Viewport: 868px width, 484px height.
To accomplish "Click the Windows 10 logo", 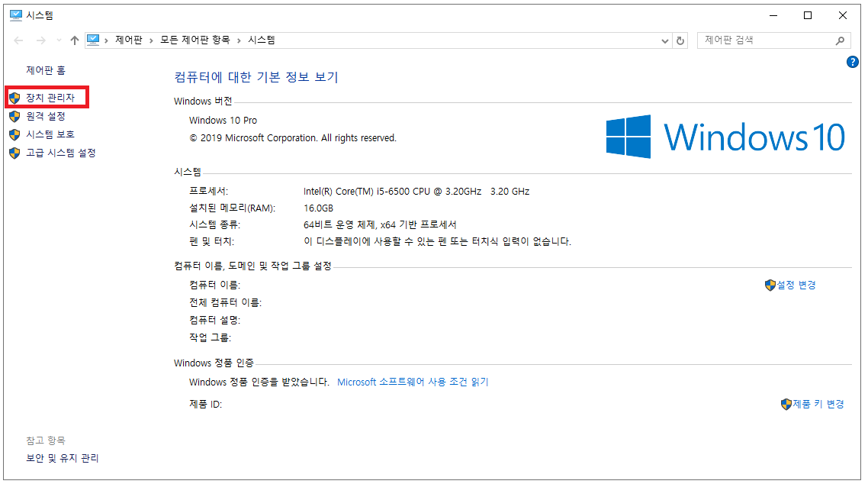I will coord(725,137).
